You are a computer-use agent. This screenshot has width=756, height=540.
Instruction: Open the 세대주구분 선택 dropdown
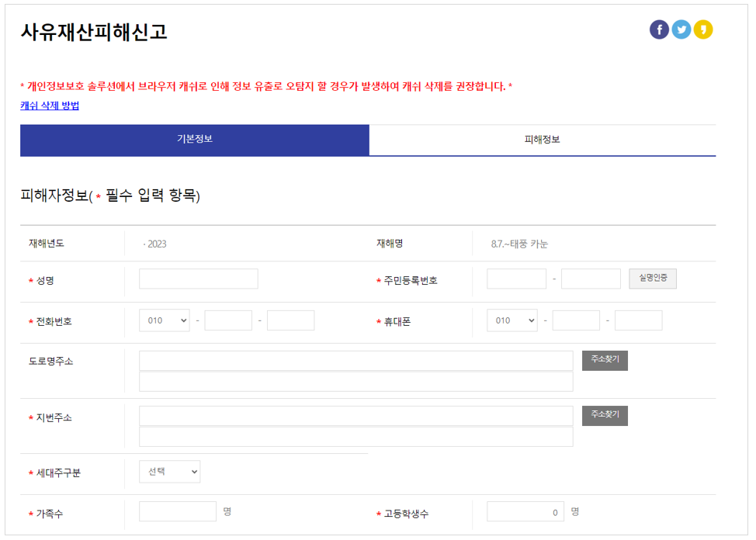[169, 471]
